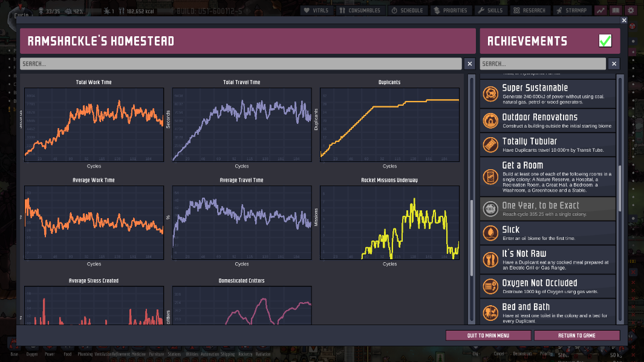This screenshot has width=644, height=362.
Task: Click the Bed and Bath achievement icon
Action: (x=490, y=312)
